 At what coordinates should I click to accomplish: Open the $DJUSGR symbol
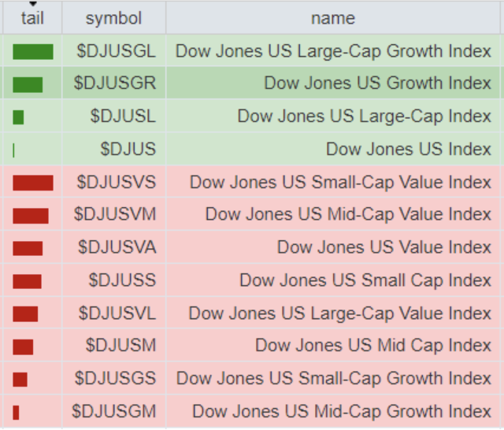[x=115, y=83]
